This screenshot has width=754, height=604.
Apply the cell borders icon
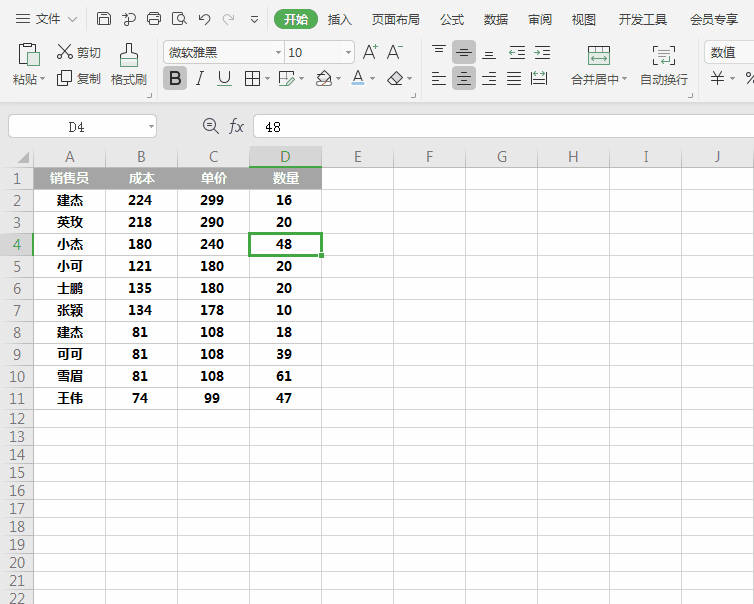[252, 78]
